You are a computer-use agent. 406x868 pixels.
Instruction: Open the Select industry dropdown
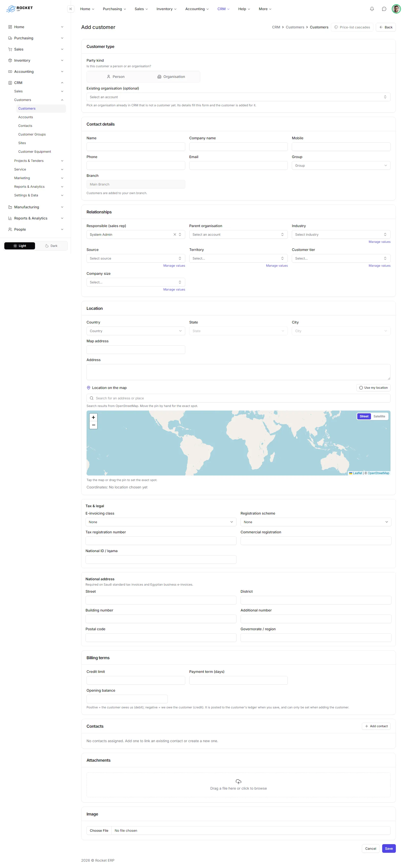click(341, 234)
